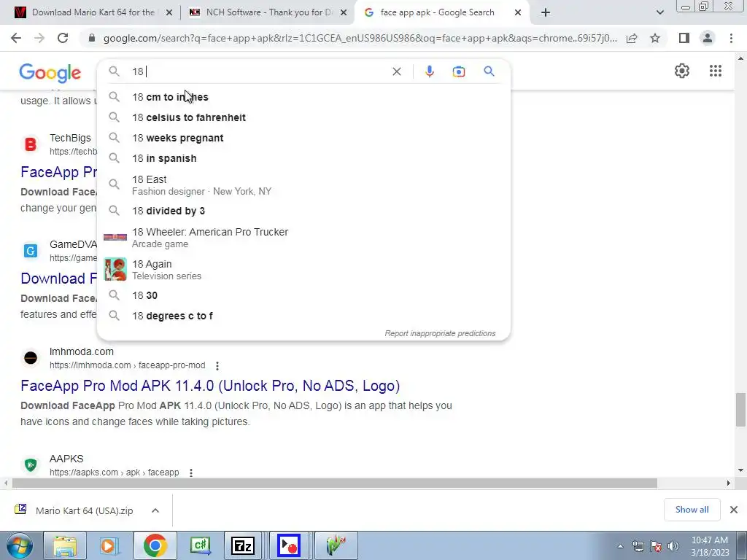Click the GameDVA favicon
Viewport: 747px width, 560px height.
click(31, 251)
